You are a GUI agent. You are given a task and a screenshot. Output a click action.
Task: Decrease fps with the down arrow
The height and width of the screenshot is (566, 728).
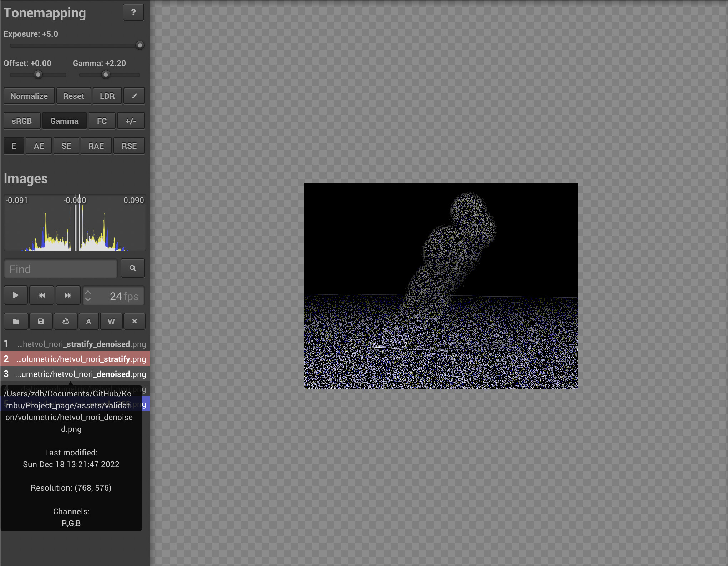88,299
